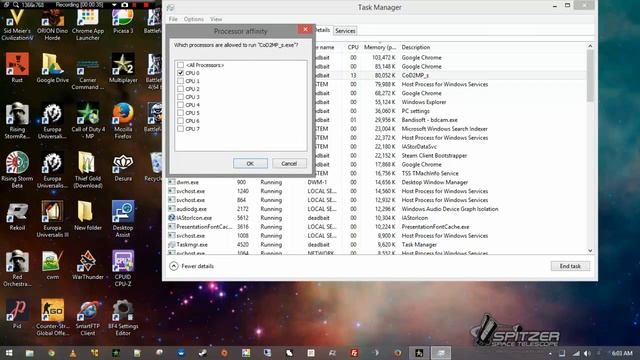Viewport: 640px width, 360px height.
Task: Enable the CPU 1 checkbox
Action: [x=180, y=81]
